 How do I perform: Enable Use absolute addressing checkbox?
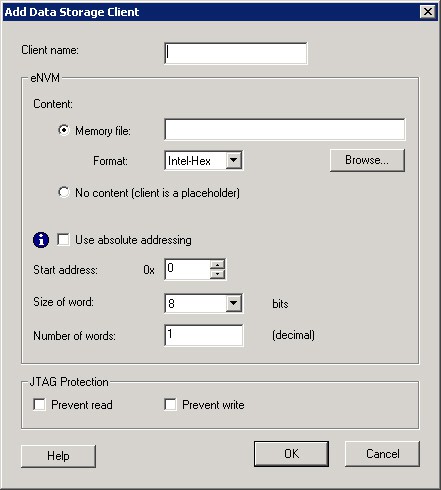point(63,239)
